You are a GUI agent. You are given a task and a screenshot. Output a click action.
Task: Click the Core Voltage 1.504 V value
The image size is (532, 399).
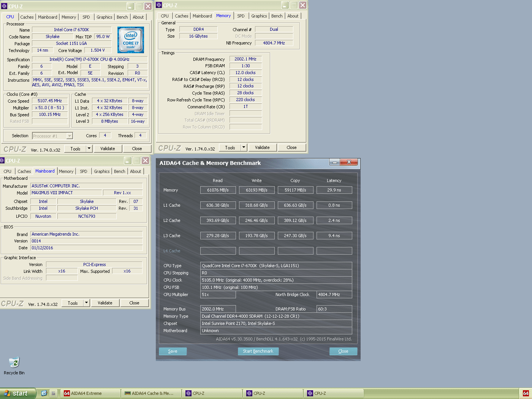pyautogui.click(x=98, y=50)
